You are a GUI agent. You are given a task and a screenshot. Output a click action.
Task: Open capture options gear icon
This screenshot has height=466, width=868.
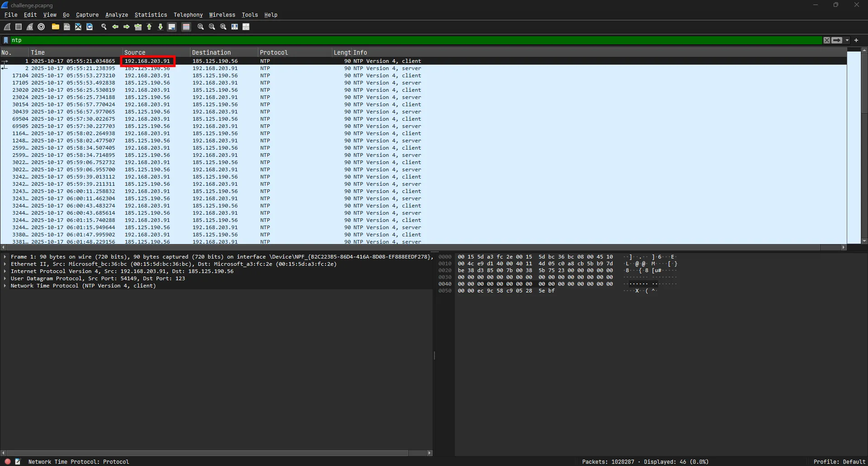click(x=41, y=27)
